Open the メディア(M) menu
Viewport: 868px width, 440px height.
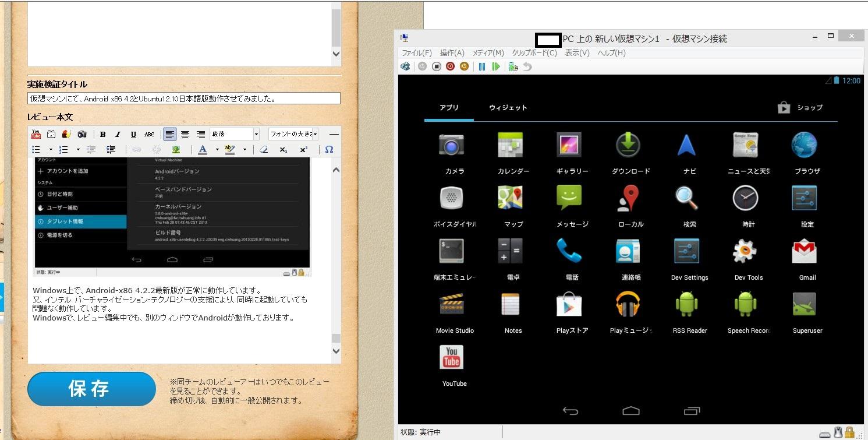click(488, 53)
